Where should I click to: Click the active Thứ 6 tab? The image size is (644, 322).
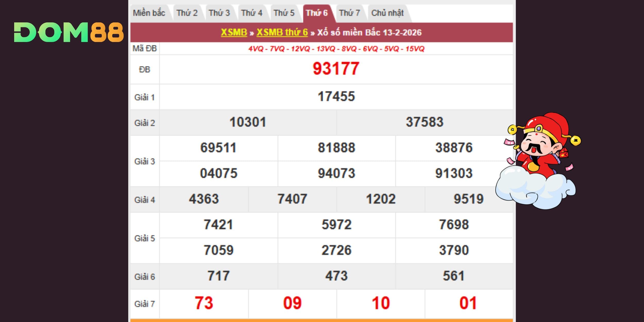click(317, 13)
